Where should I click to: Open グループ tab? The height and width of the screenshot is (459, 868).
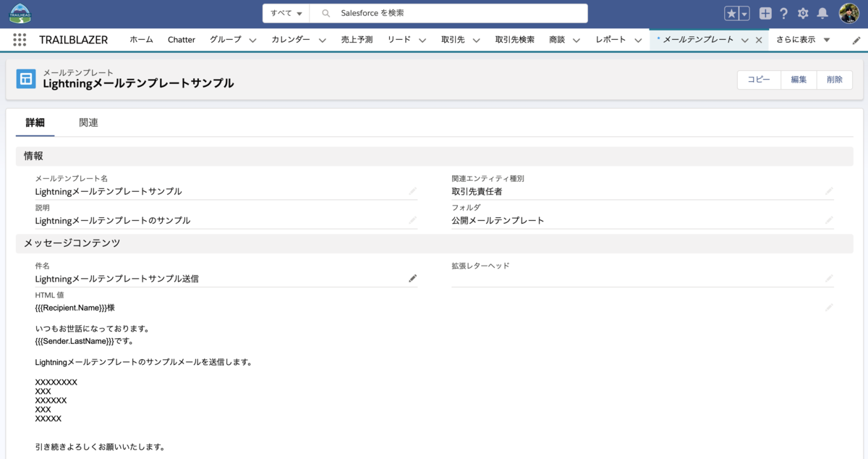coord(226,40)
